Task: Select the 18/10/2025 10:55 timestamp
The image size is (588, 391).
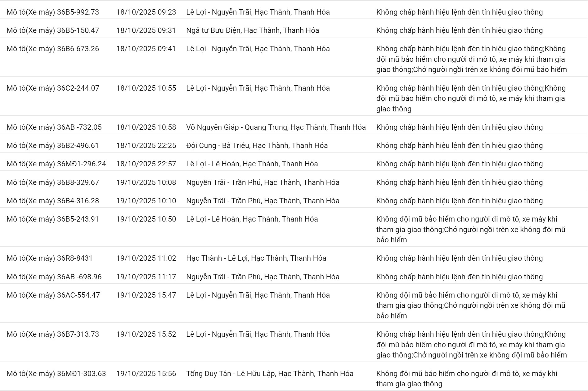Action: point(146,88)
